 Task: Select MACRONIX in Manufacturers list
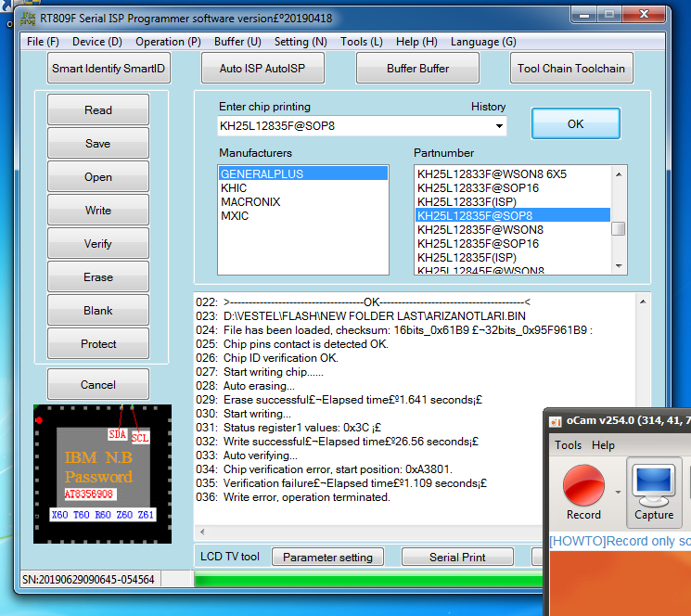250,202
